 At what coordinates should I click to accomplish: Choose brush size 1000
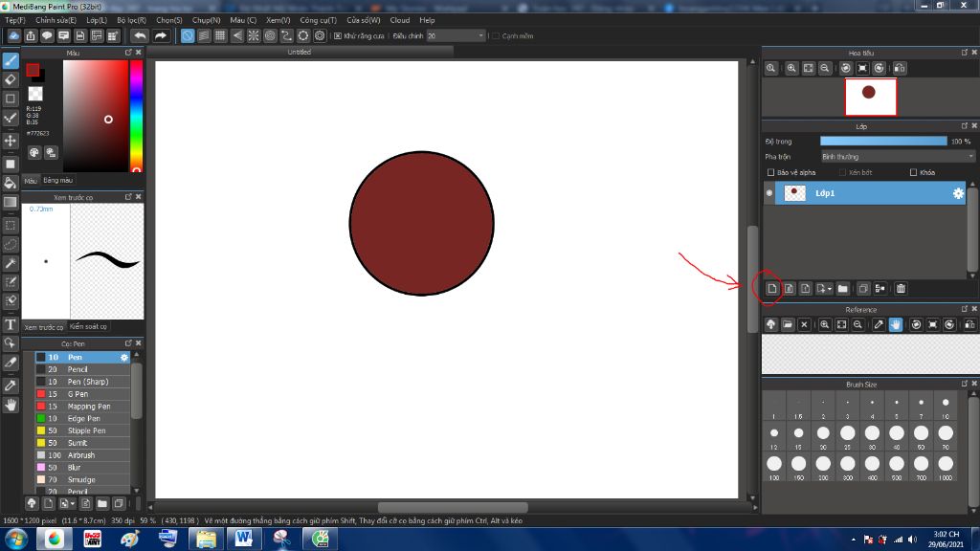[x=945, y=467]
